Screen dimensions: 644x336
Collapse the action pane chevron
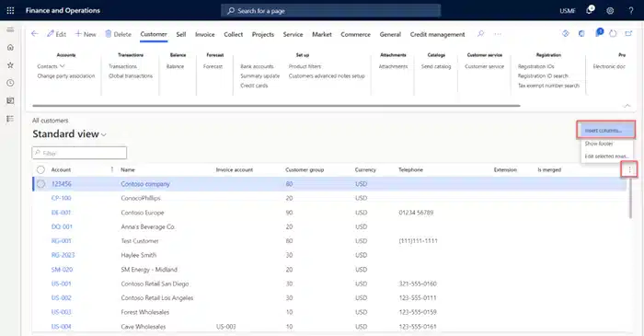click(627, 106)
